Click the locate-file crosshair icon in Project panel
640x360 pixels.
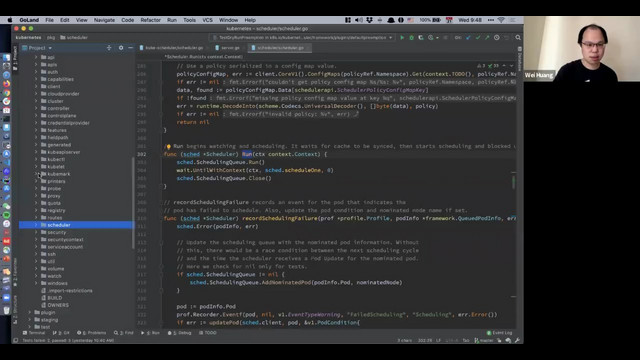coord(109,48)
